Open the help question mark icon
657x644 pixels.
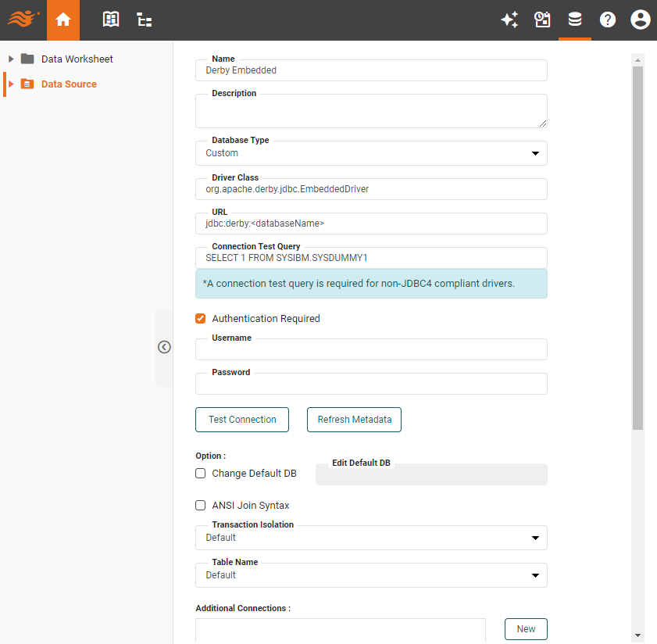tap(608, 20)
